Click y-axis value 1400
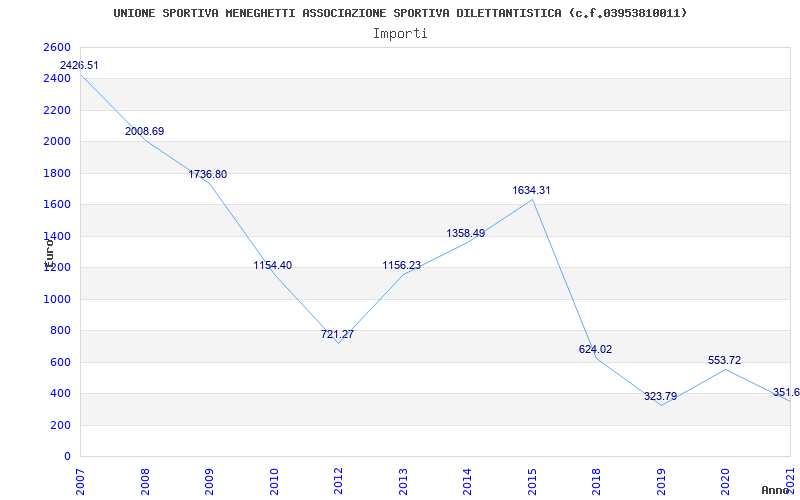 point(58,236)
